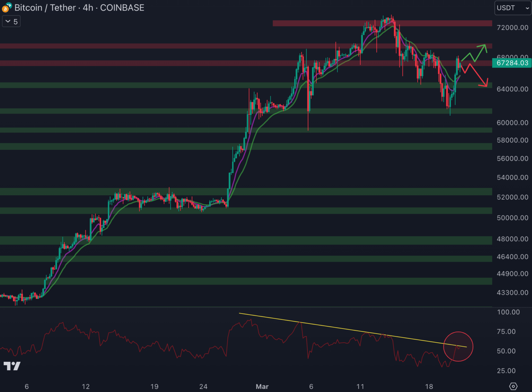Click the chevron beside the USDT label
The height and width of the screenshot is (392, 532).
[x=527, y=8]
